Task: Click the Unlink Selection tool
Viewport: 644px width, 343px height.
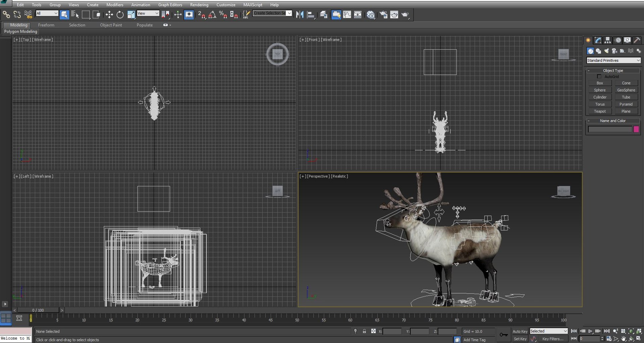Action: [x=17, y=14]
